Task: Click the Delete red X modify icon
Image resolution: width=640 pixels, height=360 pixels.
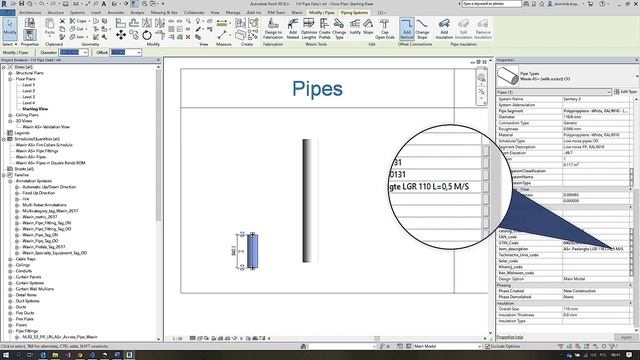Action: click(188, 37)
